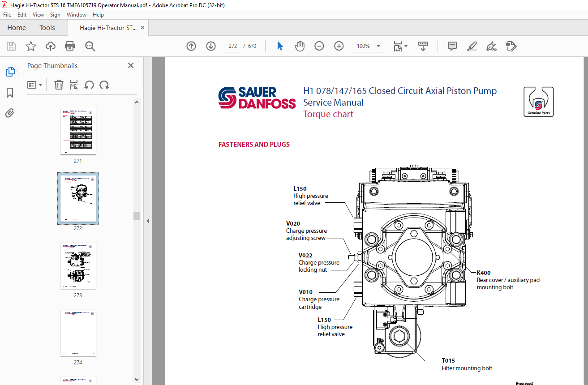Open the Bookmarks panel icon
The width and height of the screenshot is (588, 385).
pyautogui.click(x=10, y=93)
